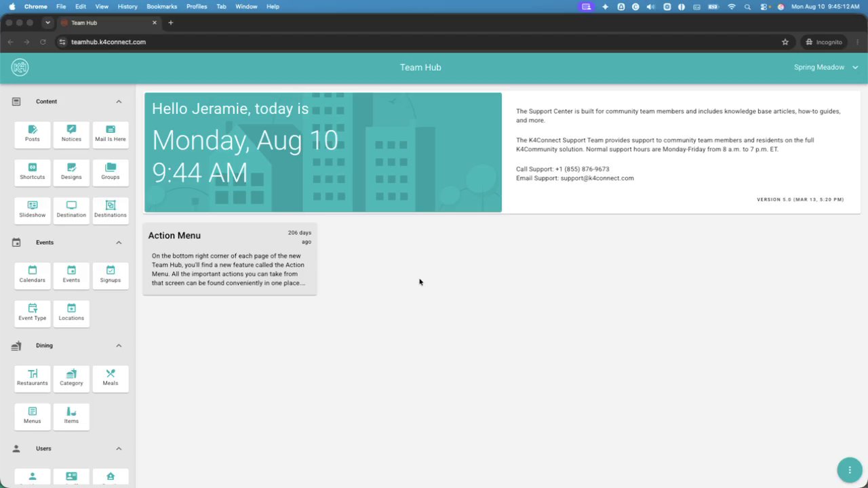Reload the Team Hub page
Image resolution: width=868 pixels, height=488 pixels.
(43, 42)
